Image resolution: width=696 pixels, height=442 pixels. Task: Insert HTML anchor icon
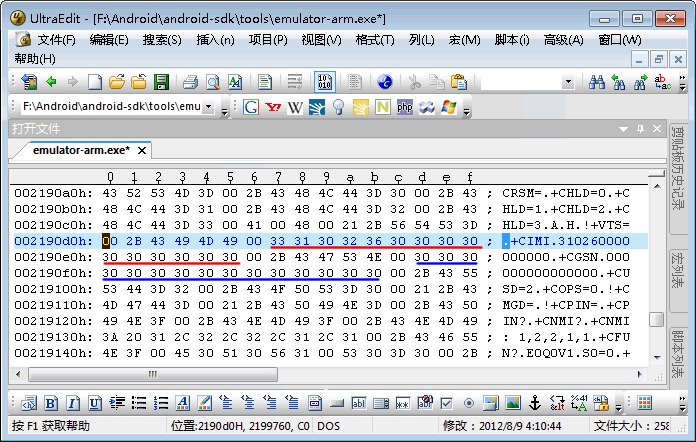pyautogui.click(x=535, y=403)
